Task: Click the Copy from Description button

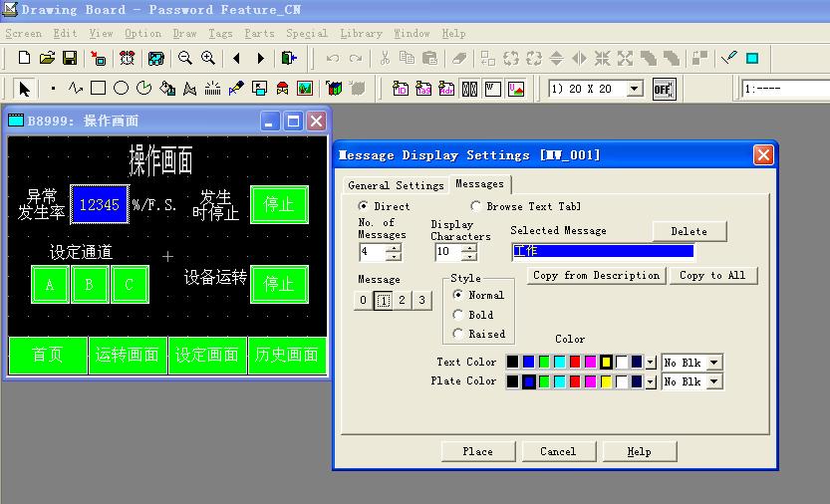Action: click(x=596, y=275)
